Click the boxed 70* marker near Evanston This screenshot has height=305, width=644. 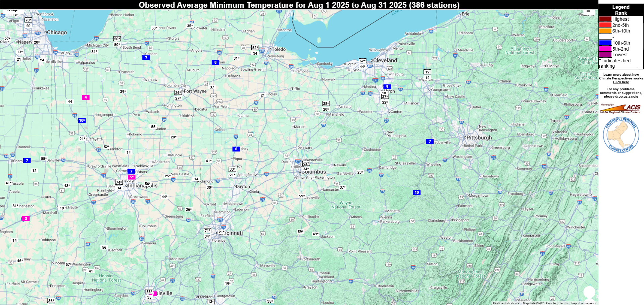point(28,20)
